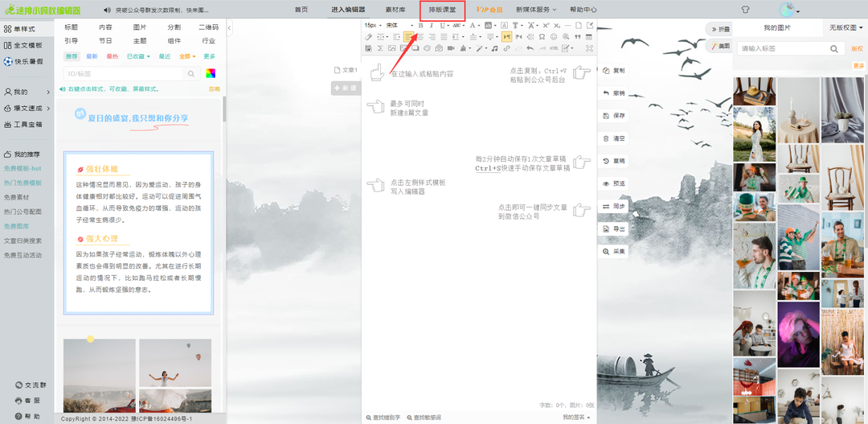Viewport: 868px width, 424px height.
Task: Toggle the 最热 filter
Action: coord(112,56)
